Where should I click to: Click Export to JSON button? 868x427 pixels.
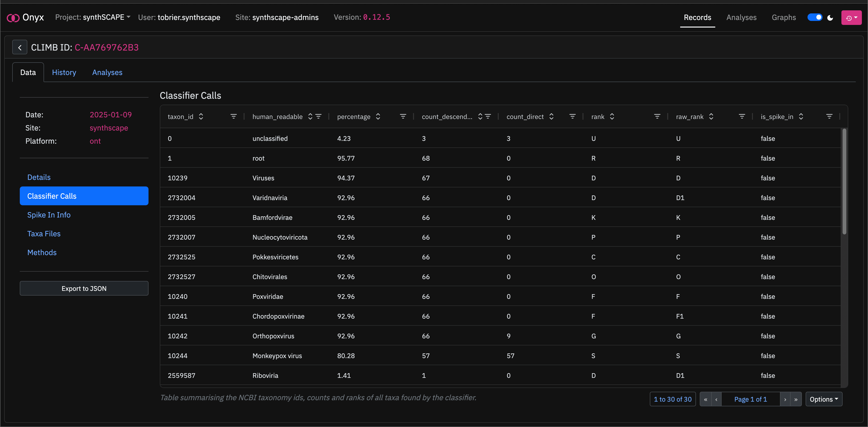point(84,289)
